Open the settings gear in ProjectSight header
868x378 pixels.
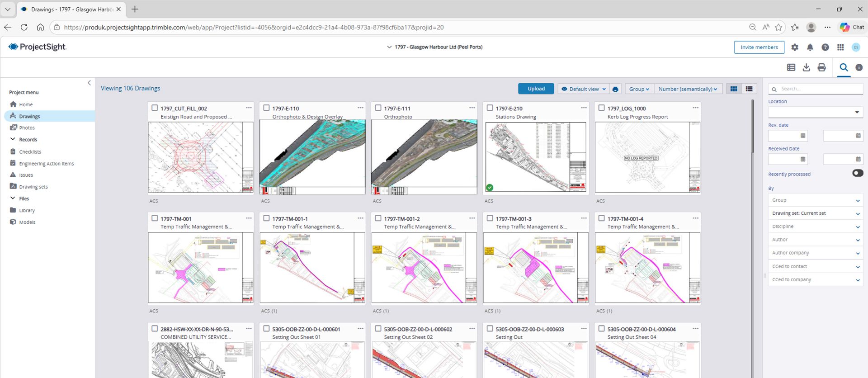pos(795,47)
